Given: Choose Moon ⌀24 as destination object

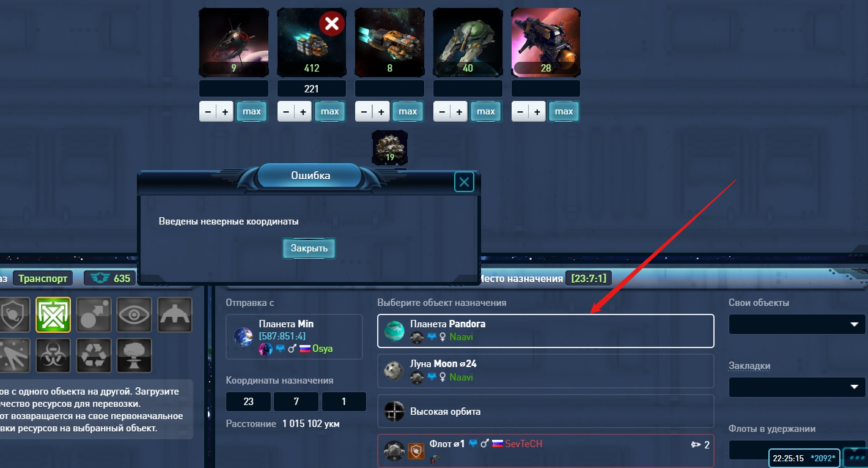Looking at the screenshot, I should point(546,371).
